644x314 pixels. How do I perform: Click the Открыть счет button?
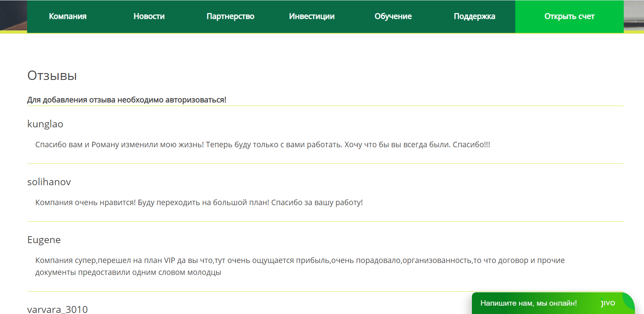570,16
